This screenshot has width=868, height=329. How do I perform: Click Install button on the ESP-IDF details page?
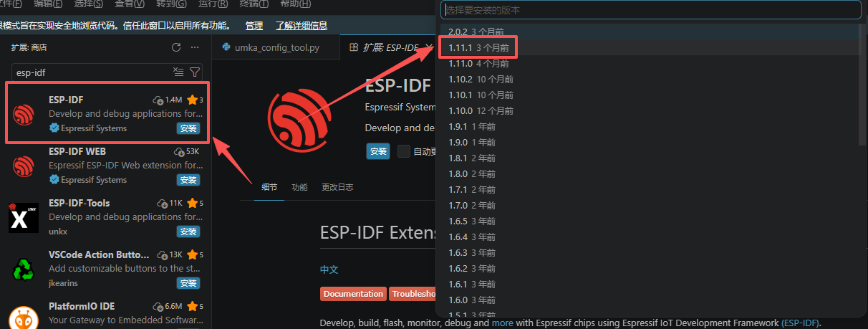378,151
